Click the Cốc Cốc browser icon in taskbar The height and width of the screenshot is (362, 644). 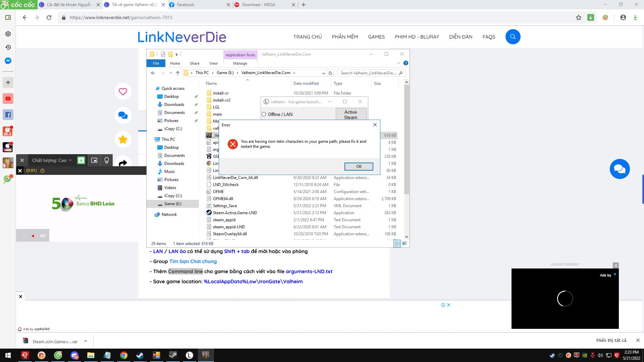pyautogui.click(x=58, y=355)
